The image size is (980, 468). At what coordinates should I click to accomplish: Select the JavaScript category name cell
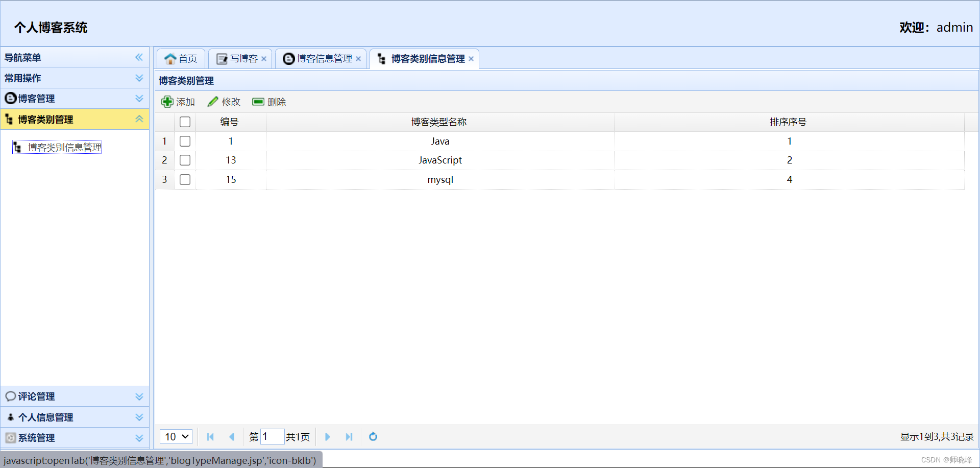point(440,160)
